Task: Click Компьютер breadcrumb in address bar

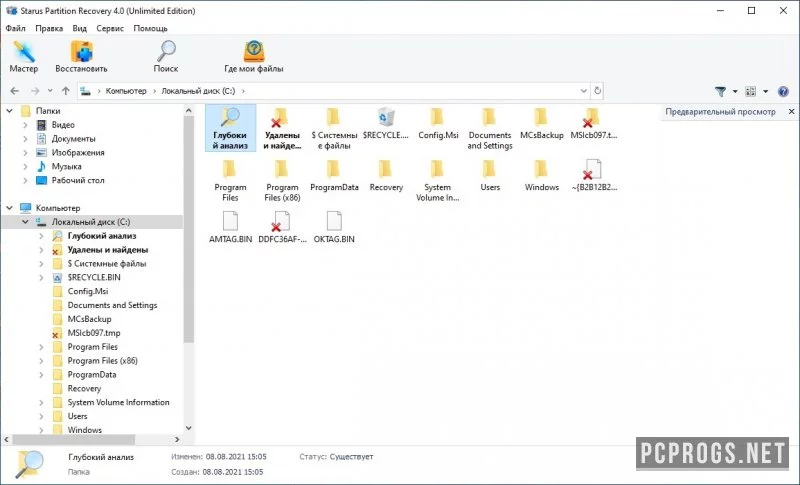Action: (126, 91)
